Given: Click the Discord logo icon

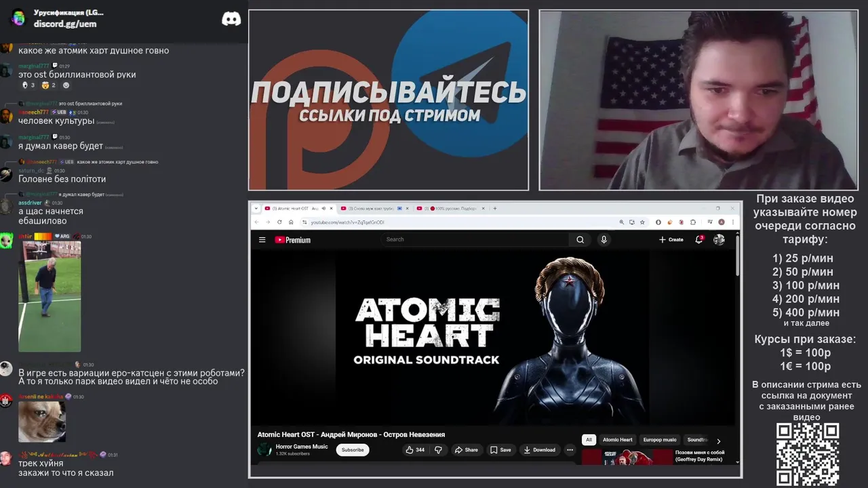Looking at the screenshot, I should coord(231,19).
